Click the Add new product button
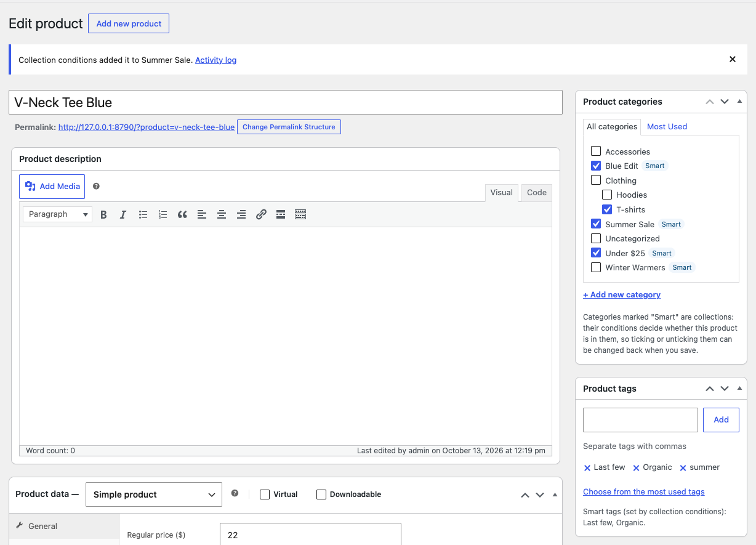Screen dimensions: 756x545 pos(129,23)
